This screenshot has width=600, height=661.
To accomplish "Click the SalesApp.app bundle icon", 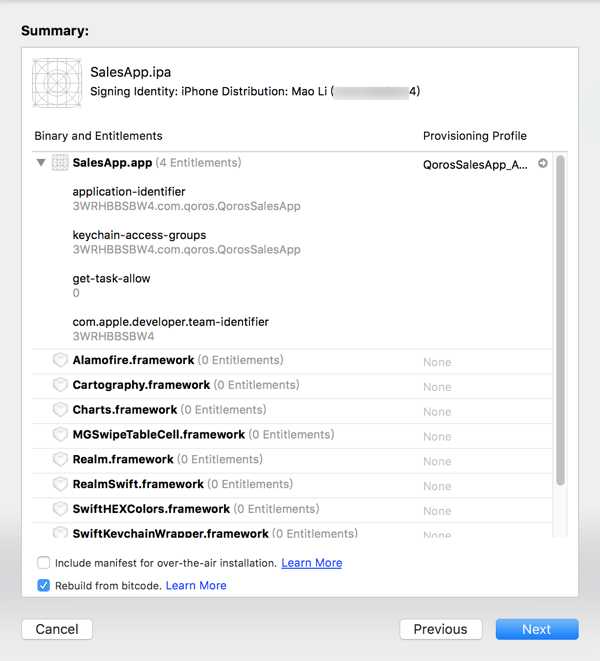I will (x=60, y=163).
